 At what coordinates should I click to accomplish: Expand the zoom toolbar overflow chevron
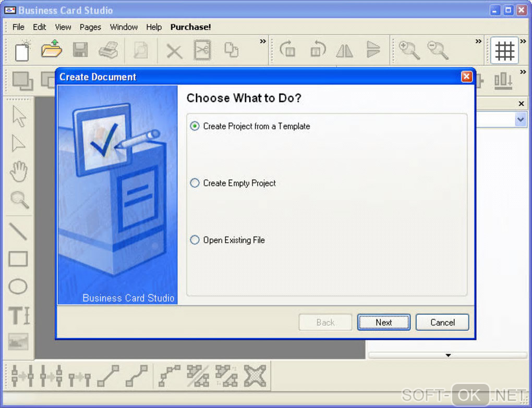(478, 41)
